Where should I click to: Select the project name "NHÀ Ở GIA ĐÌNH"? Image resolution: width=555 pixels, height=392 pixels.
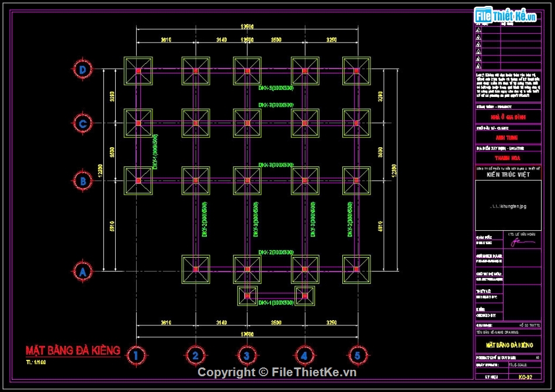pyautogui.click(x=508, y=117)
